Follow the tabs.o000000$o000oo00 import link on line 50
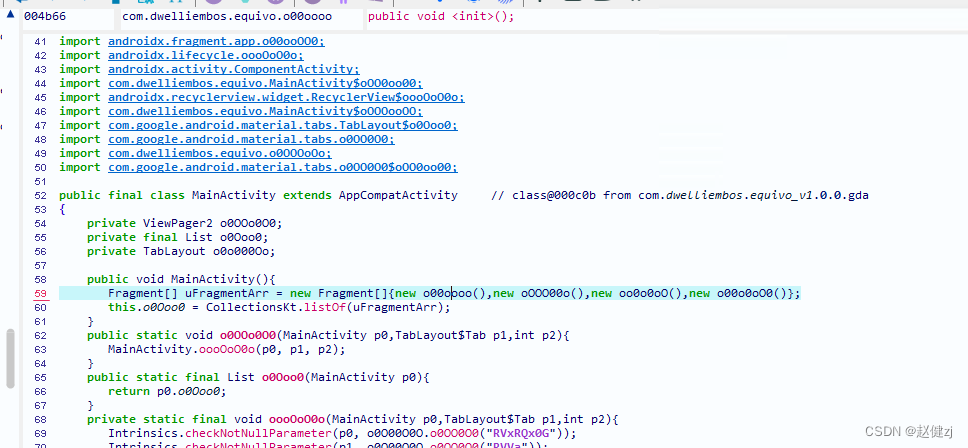This screenshot has width=968, height=448. pyautogui.click(x=283, y=167)
